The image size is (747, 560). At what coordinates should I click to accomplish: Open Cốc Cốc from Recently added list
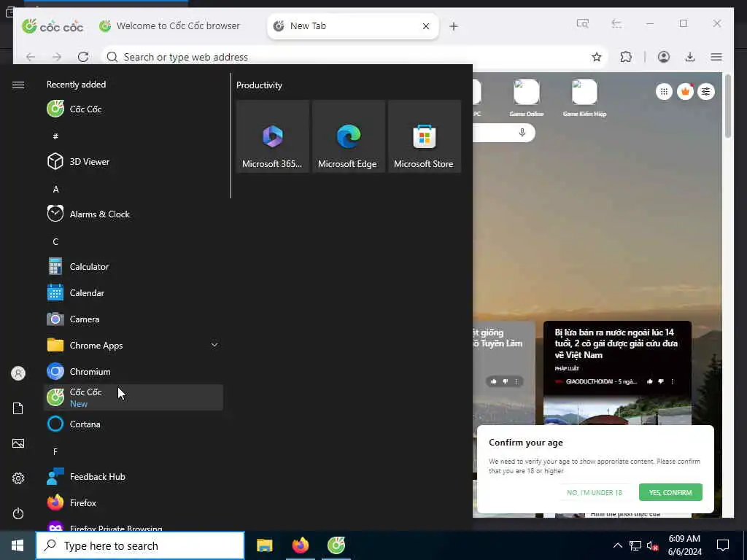click(133, 109)
